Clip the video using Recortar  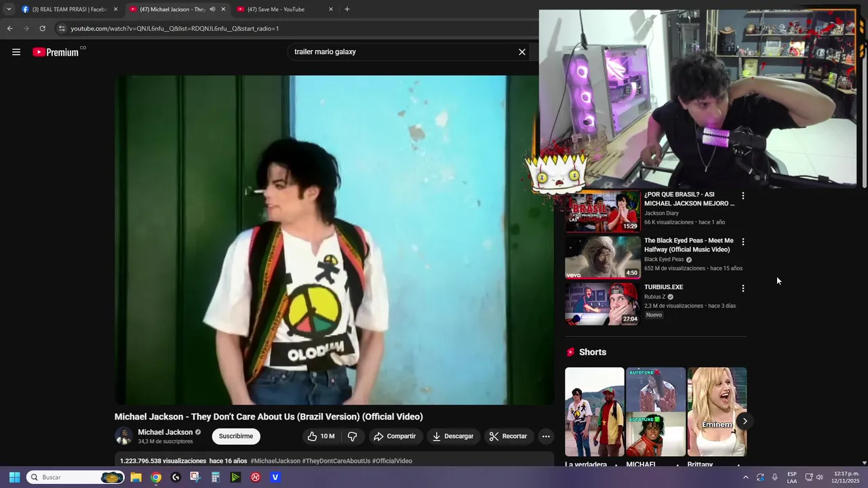(x=508, y=436)
